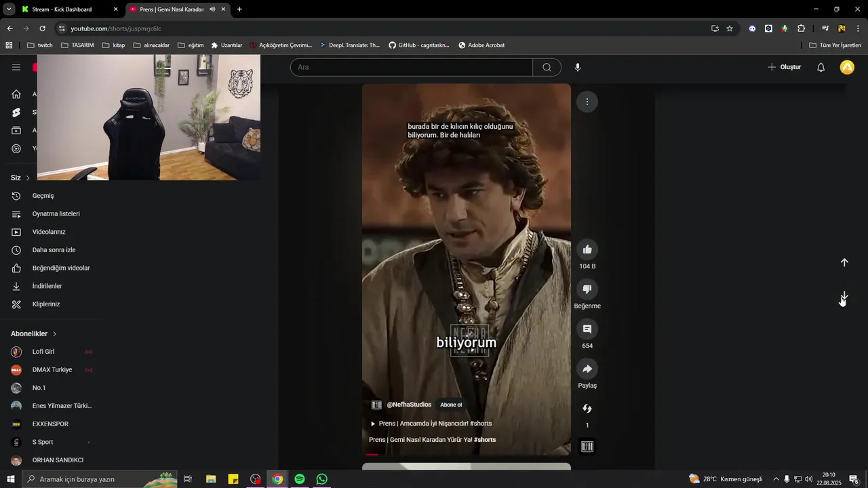Screen dimensions: 868x488
Task: Open comments showing 654
Action: click(x=587, y=329)
